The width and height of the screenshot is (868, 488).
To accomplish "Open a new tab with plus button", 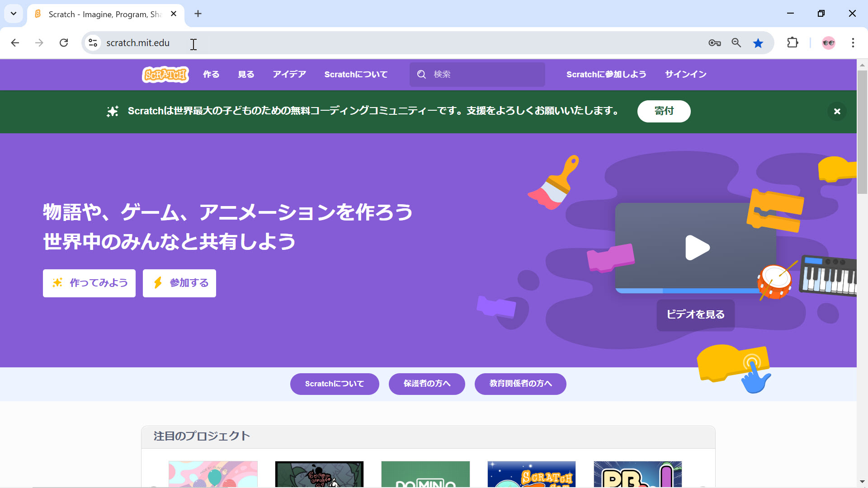I will pyautogui.click(x=198, y=14).
